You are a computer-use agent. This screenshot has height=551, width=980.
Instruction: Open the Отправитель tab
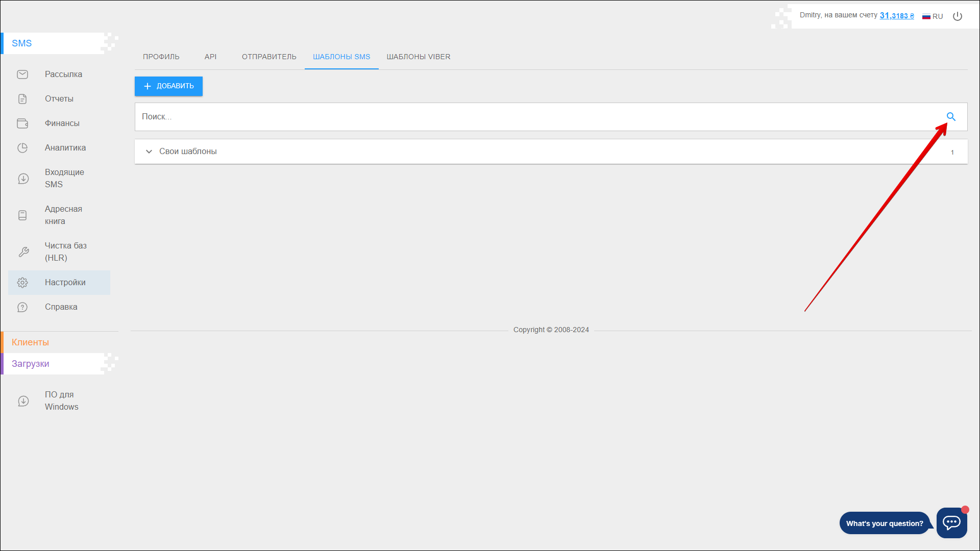click(x=269, y=57)
